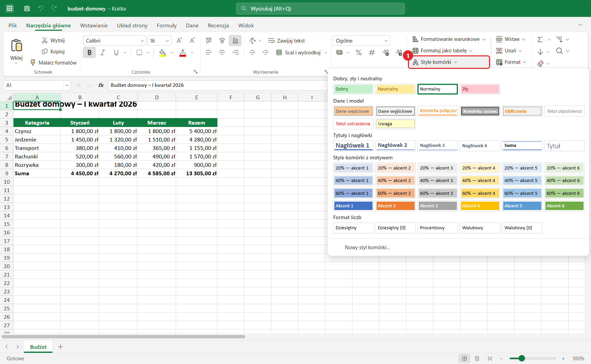Select the Budżet sheet tab
The image size is (591, 364).
[38, 347]
